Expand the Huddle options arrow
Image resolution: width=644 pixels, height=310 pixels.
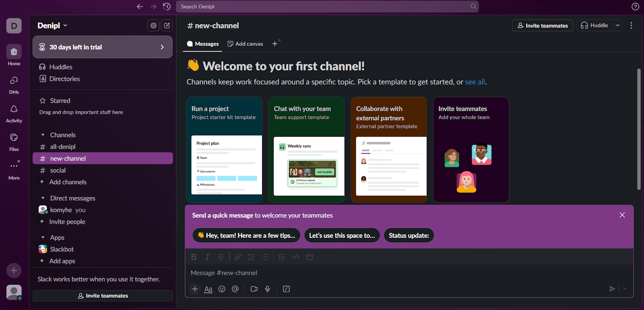(x=617, y=25)
